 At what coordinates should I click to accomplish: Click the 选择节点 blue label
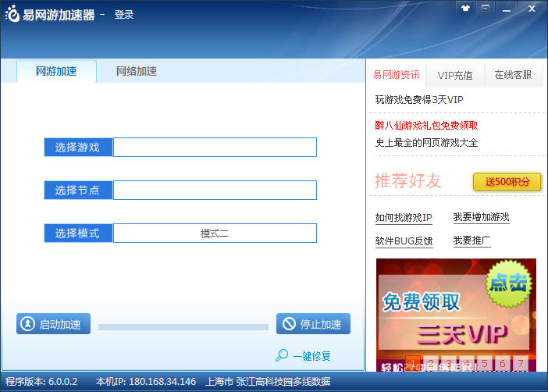[x=78, y=191]
